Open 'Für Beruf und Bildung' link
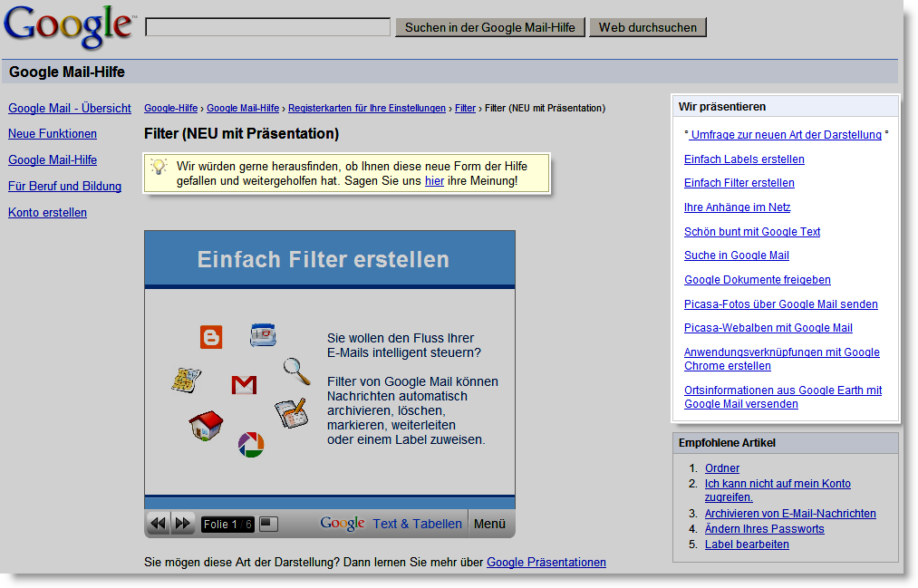 tap(65, 186)
